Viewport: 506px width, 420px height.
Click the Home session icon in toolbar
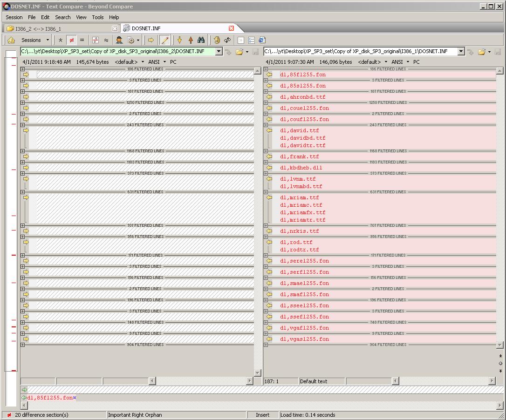[x=11, y=40]
